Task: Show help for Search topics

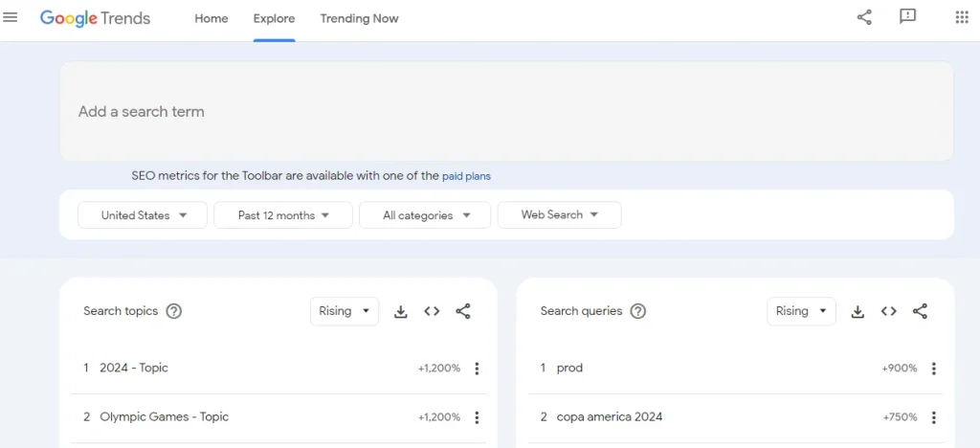Action: pos(174,311)
